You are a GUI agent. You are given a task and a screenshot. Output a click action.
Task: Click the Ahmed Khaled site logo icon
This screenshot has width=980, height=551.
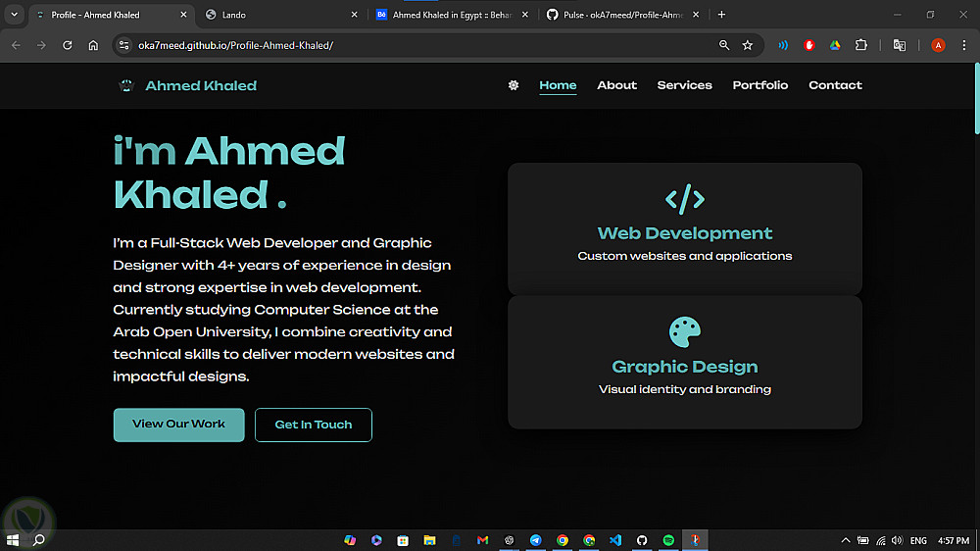[126, 85]
